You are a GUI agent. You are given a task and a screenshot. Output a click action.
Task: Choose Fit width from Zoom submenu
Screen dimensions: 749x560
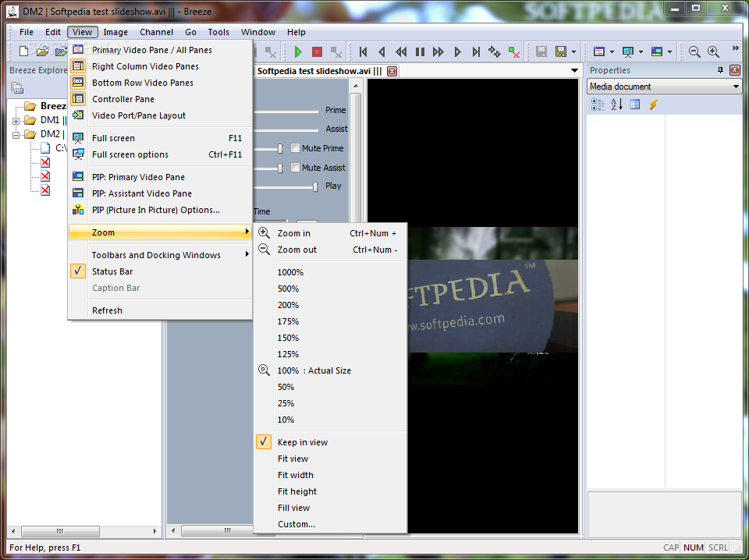tap(331, 475)
